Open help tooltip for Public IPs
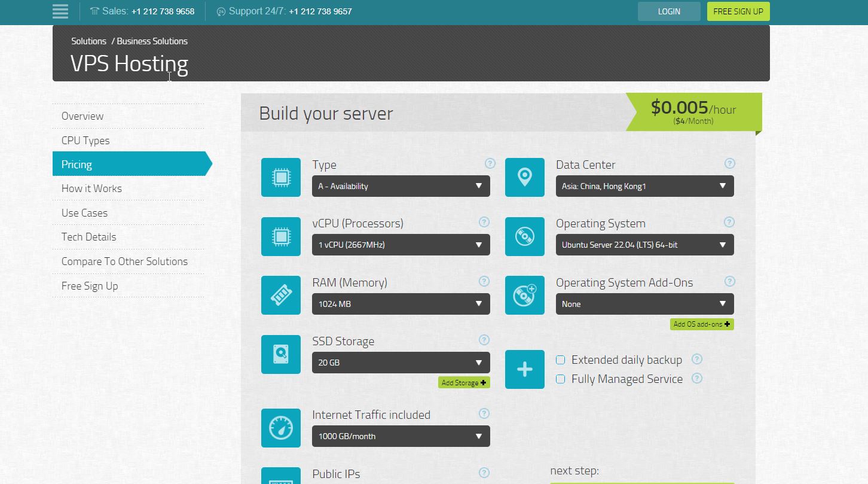This screenshot has width=868, height=484. click(484, 473)
